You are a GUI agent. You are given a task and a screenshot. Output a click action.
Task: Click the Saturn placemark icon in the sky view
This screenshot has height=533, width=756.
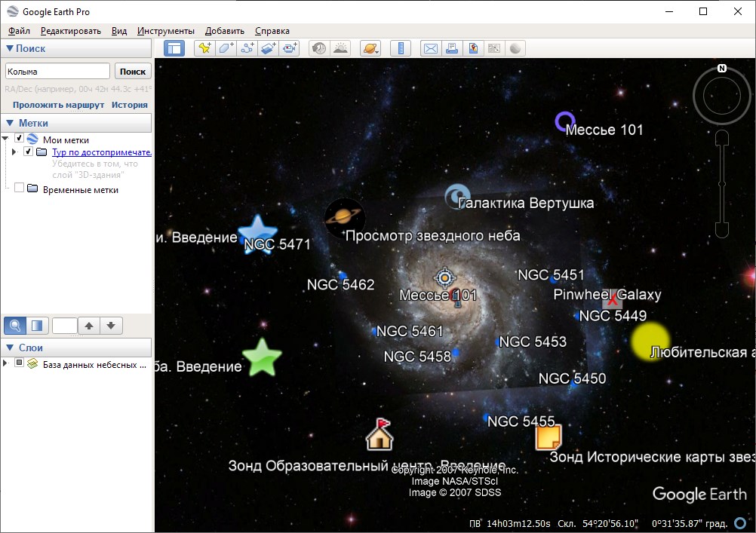point(344,218)
